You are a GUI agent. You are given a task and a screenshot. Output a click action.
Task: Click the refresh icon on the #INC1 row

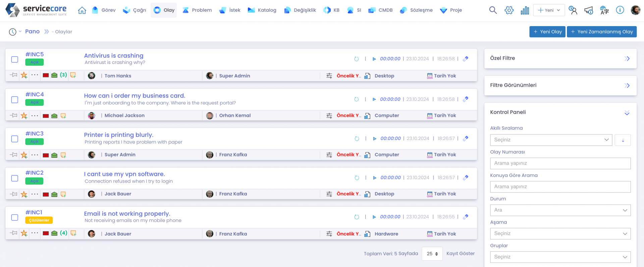[x=357, y=217]
